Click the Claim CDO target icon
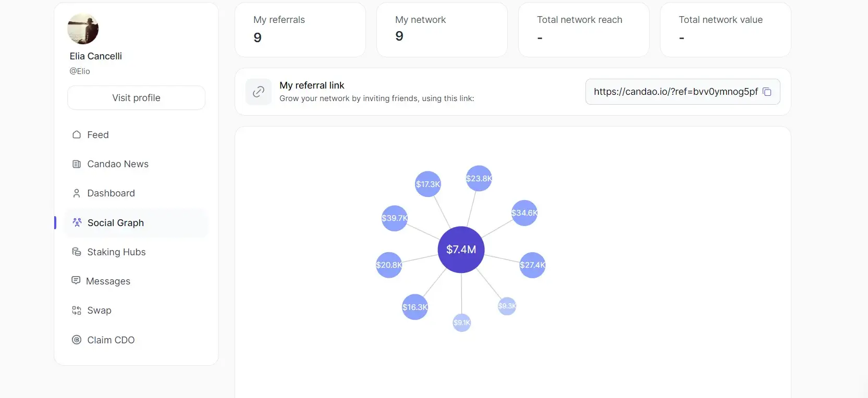The height and width of the screenshot is (398, 868). coord(77,340)
